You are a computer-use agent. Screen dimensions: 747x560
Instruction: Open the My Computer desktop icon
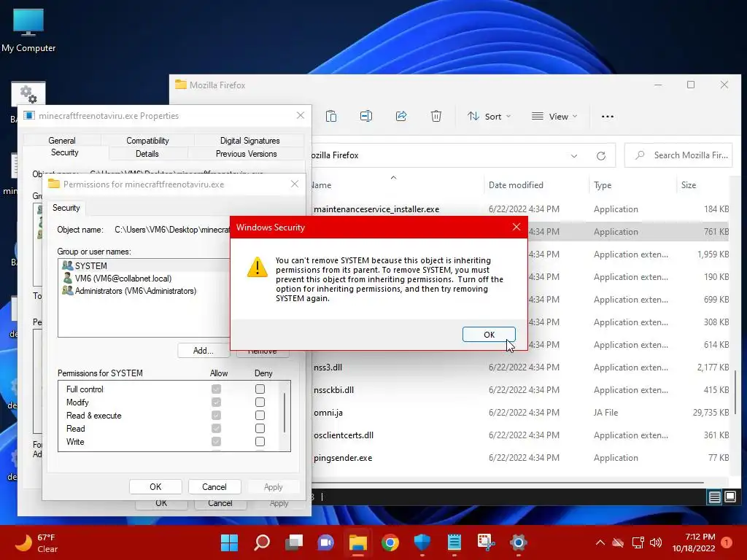coord(28,30)
